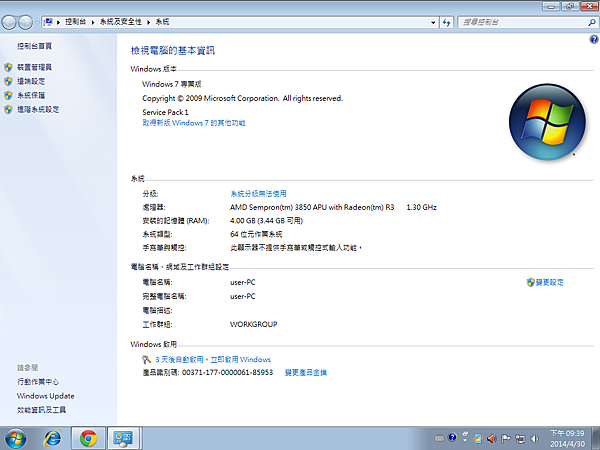Open recent pages dropdown next to Forward
The image size is (600, 450).
click(x=37, y=23)
